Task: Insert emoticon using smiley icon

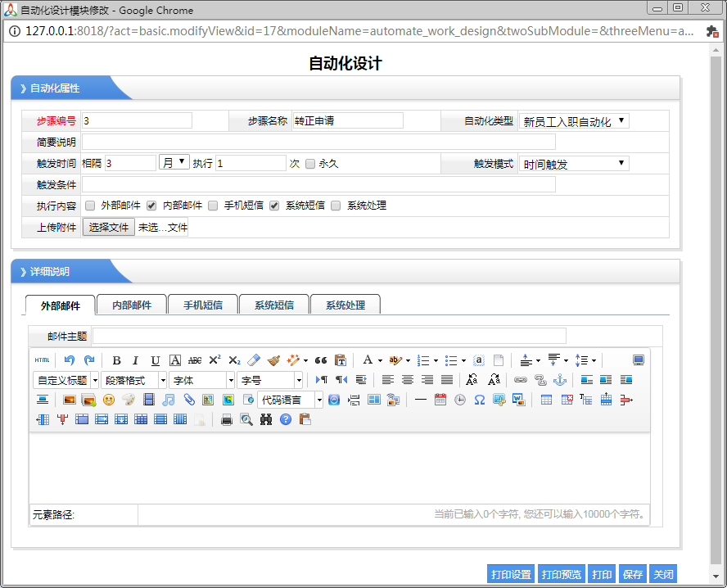Action: click(x=108, y=400)
